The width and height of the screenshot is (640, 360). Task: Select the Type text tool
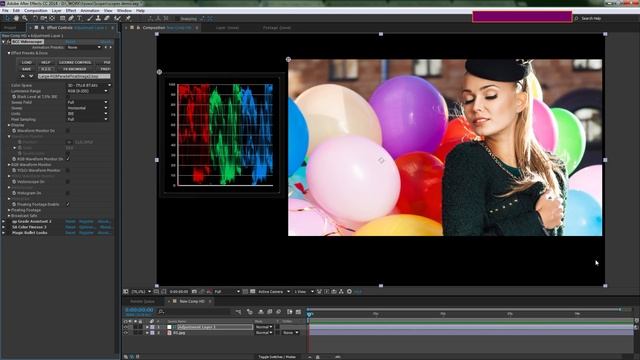80,18
